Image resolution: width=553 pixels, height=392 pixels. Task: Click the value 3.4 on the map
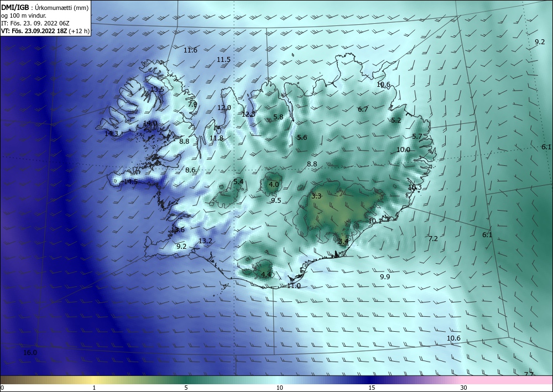343,242
